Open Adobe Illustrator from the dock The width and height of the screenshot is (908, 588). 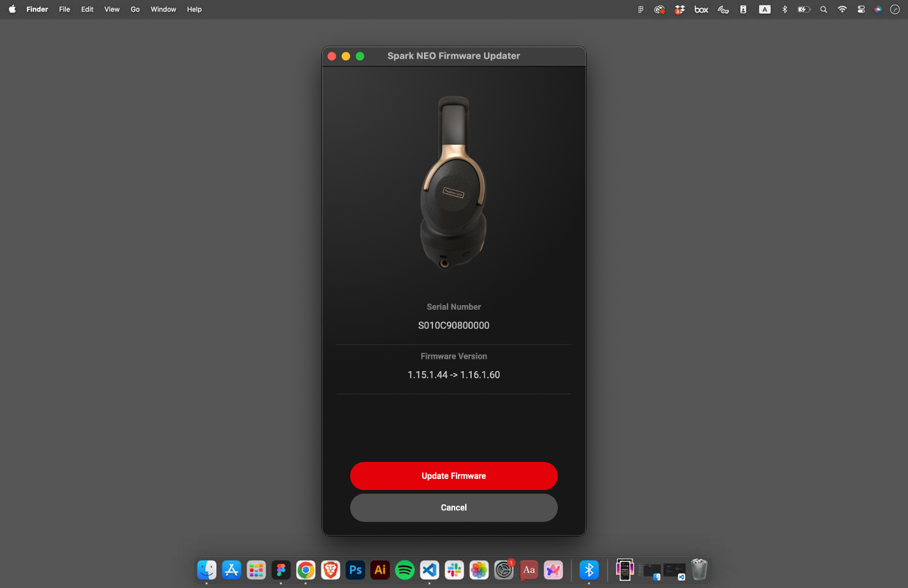click(380, 570)
